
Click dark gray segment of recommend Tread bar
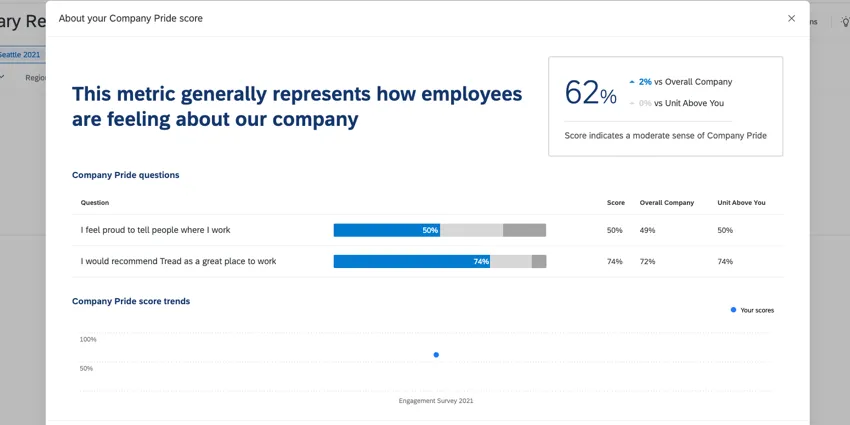[x=539, y=261]
